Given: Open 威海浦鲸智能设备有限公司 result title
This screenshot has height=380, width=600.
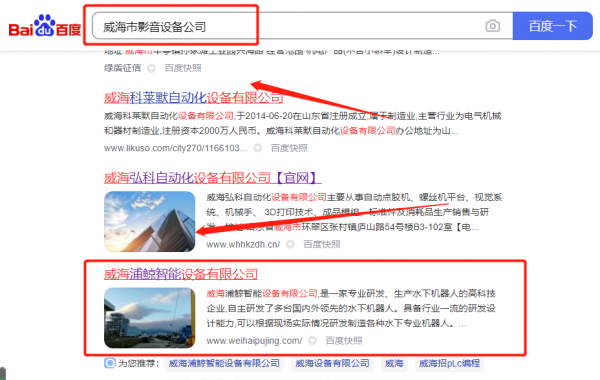Looking at the screenshot, I should click(x=181, y=274).
